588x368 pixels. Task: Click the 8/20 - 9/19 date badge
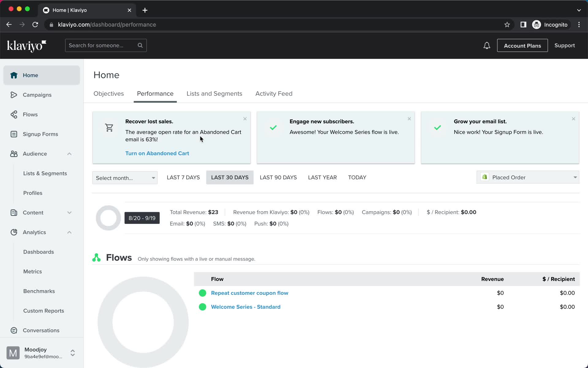tap(142, 218)
